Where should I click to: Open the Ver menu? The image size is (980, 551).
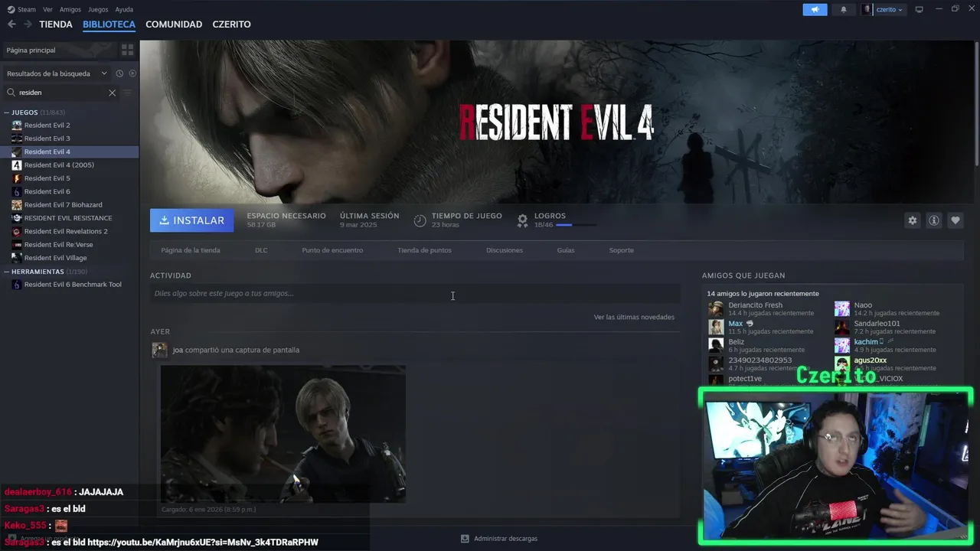(47, 9)
